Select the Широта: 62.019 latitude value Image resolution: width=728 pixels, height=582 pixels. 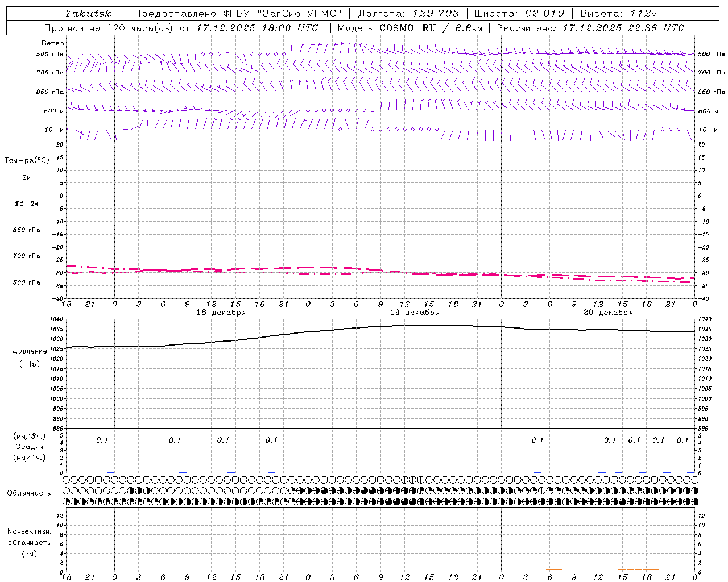coord(519,14)
